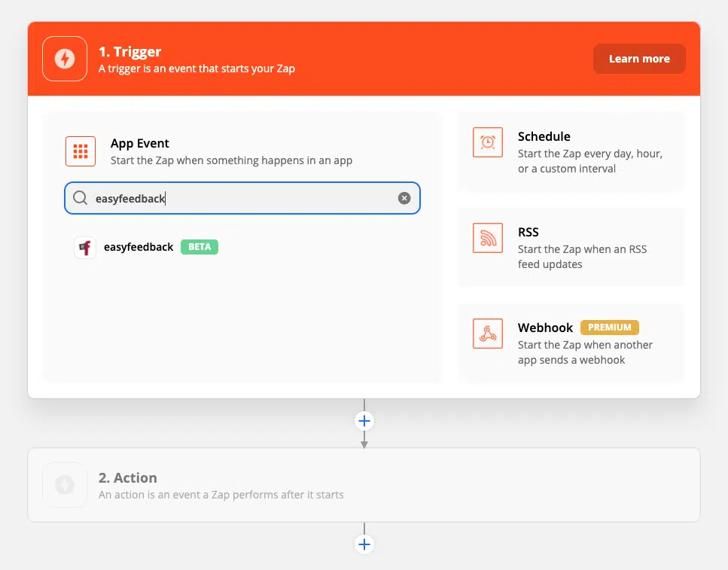Click the PREMIUM badge
Image resolution: width=728 pixels, height=570 pixels.
610,328
